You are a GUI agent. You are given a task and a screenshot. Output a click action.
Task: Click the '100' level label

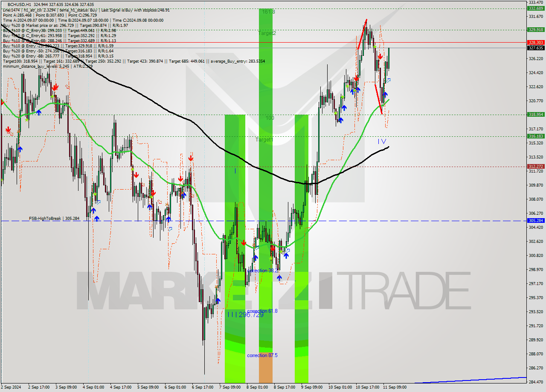pos(270,118)
